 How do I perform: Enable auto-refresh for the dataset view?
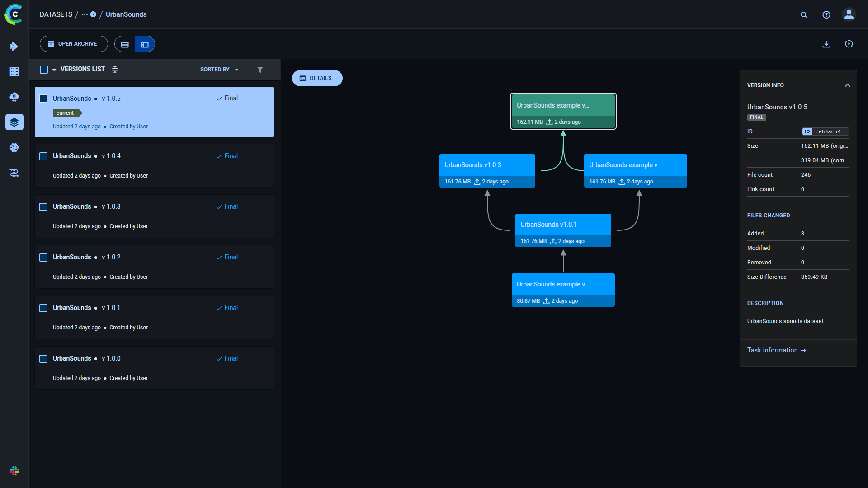(x=849, y=44)
